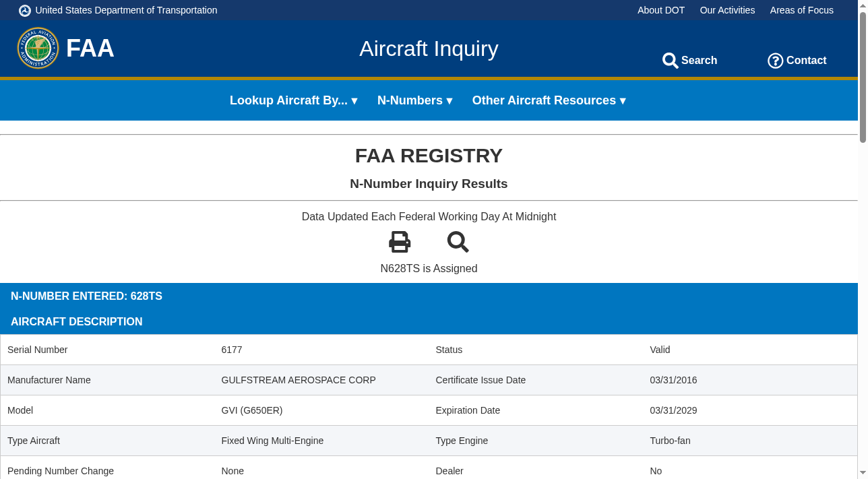Click the AIRCRAFT DESCRIPTION header

click(77, 322)
